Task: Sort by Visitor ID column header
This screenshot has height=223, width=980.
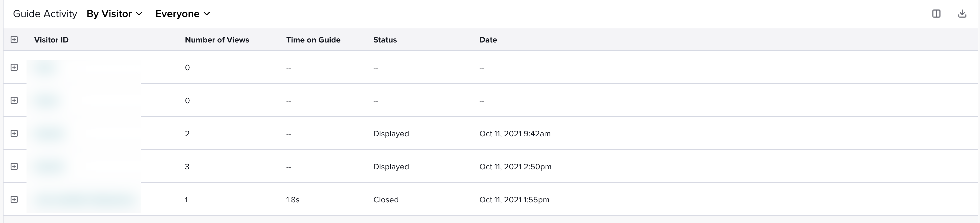Action: [51, 40]
